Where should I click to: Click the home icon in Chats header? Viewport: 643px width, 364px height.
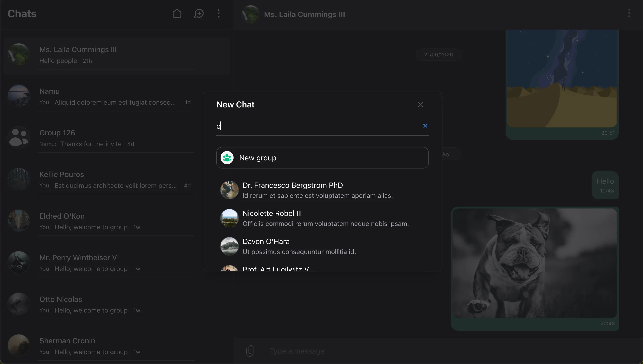point(177,13)
